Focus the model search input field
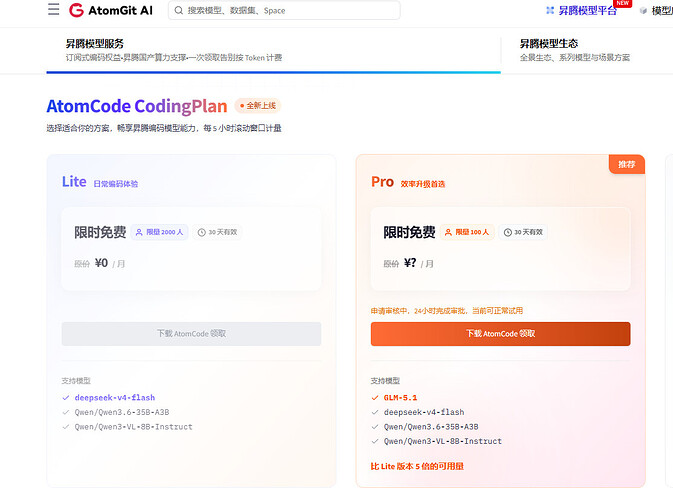673x500 pixels. coord(284,10)
